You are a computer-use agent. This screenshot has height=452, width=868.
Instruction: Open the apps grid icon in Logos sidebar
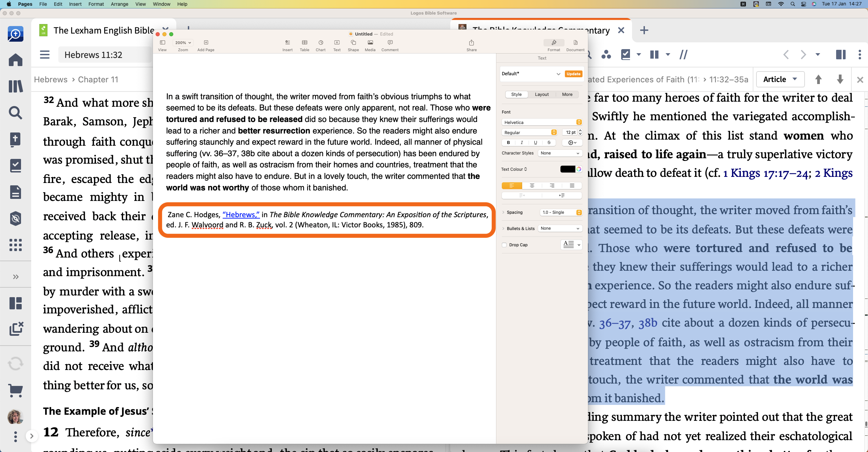click(16, 245)
